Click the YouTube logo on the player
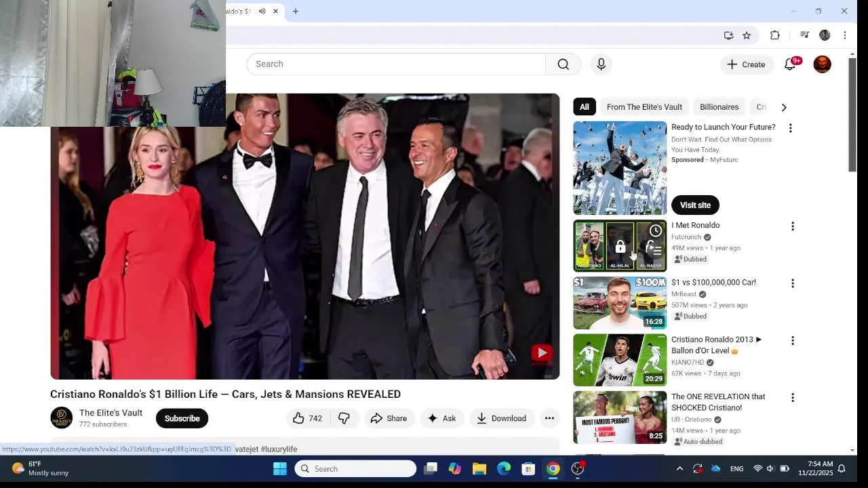868x488 pixels. 541,353
